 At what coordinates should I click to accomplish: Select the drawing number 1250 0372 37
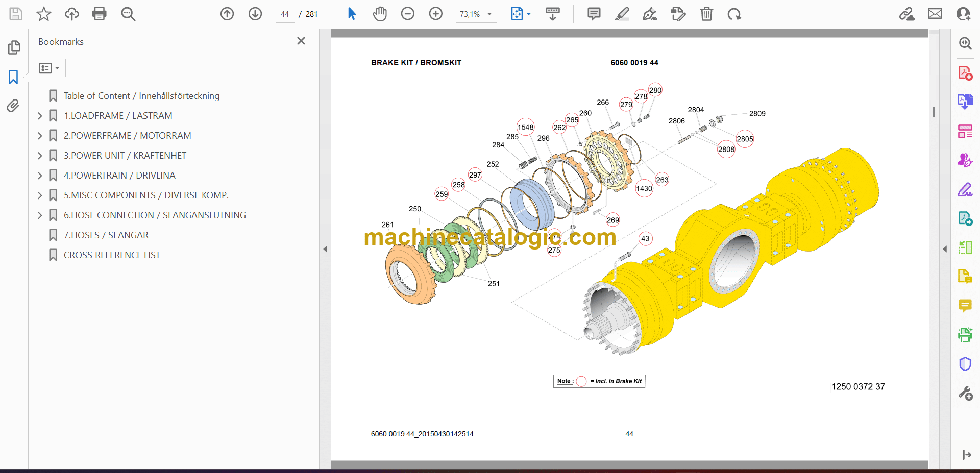pyautogui.click(x=858, y=387)
